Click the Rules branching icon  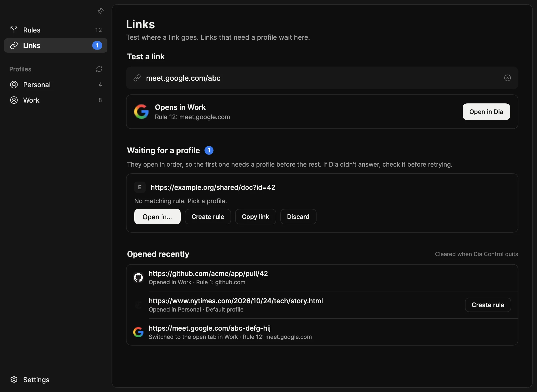[14, 30]
